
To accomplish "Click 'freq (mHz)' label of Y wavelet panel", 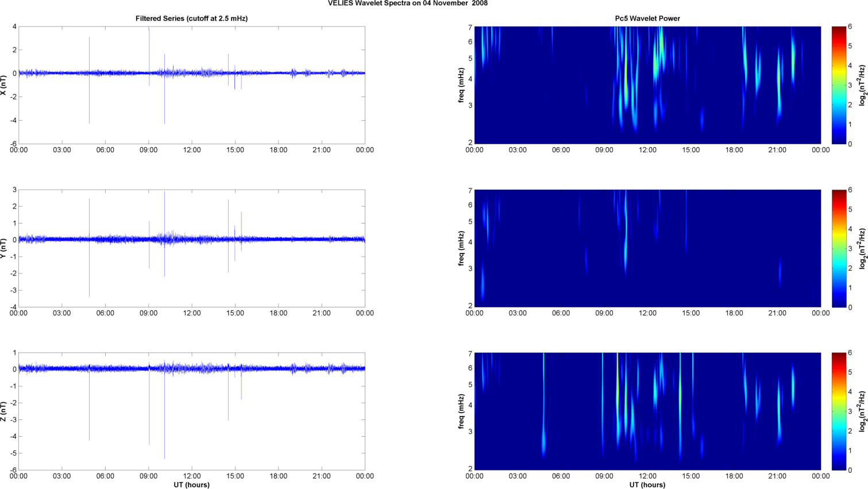I will tap(461, 248).
